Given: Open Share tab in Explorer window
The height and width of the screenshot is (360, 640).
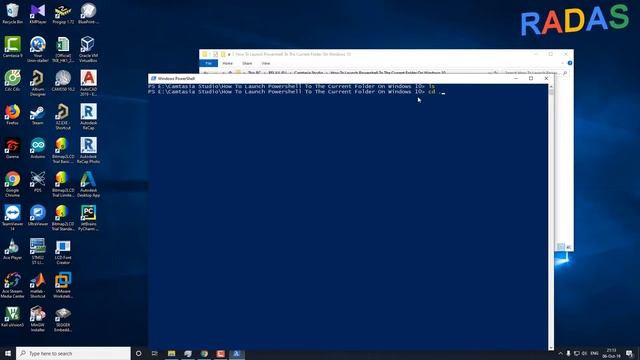Looking at the screenshot, I should 247,63.
